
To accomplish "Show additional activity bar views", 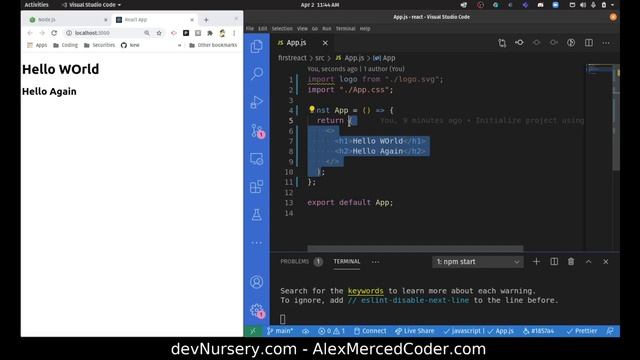I will point(256,242).
